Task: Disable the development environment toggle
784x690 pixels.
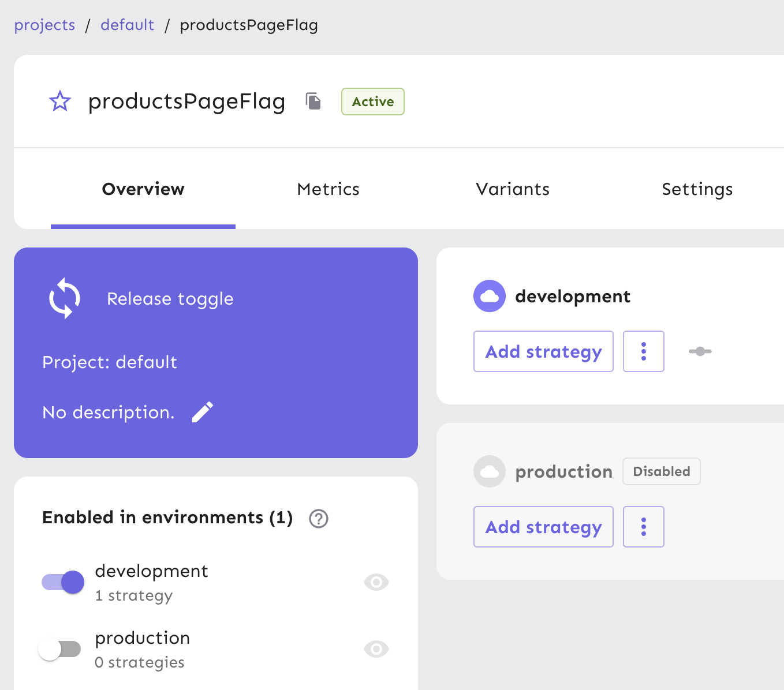Action: [x=63, y=582]
